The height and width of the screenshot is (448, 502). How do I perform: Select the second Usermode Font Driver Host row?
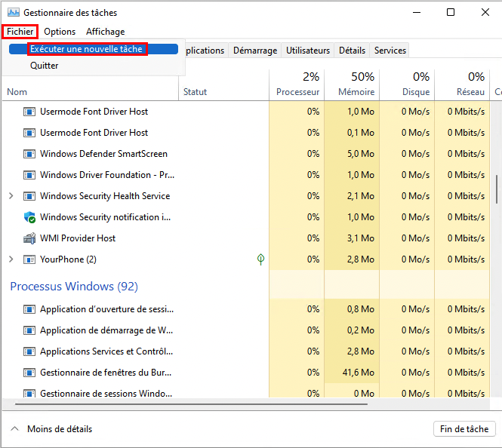246,133
